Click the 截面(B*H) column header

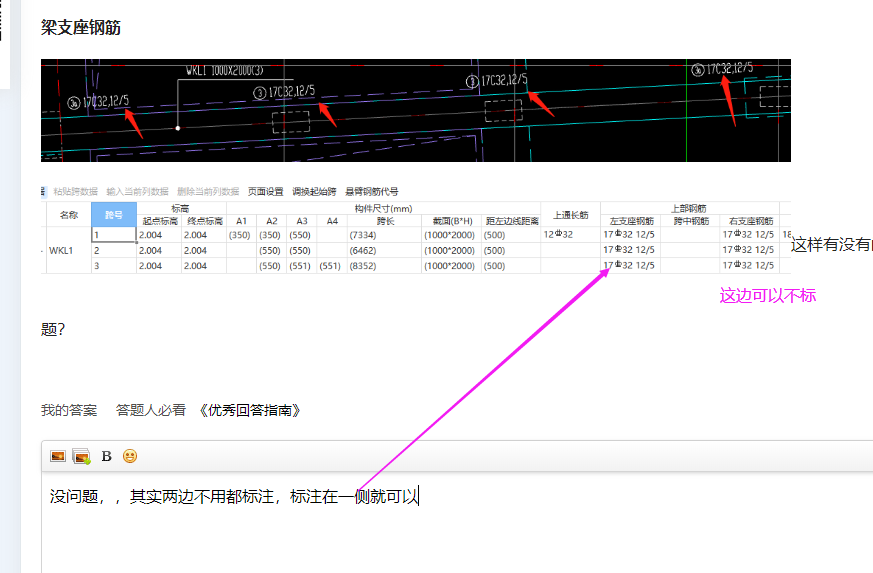(x=451, y=221)
